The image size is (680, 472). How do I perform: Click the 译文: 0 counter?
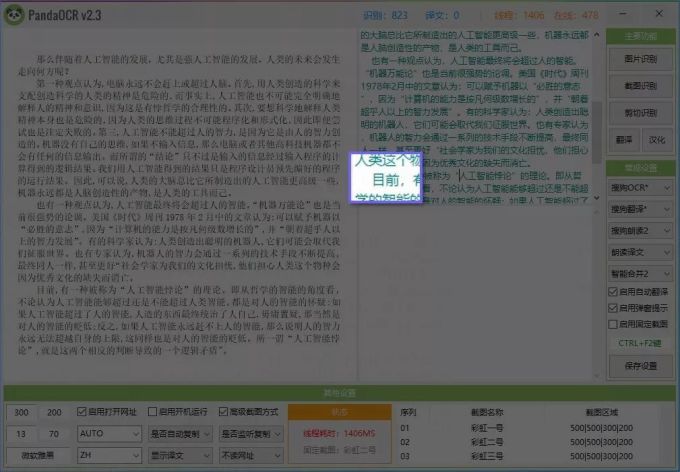(x=442, y=15)
